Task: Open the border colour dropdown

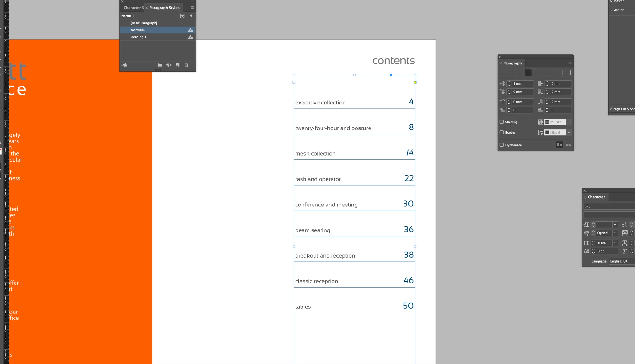Action: [569, 133]
